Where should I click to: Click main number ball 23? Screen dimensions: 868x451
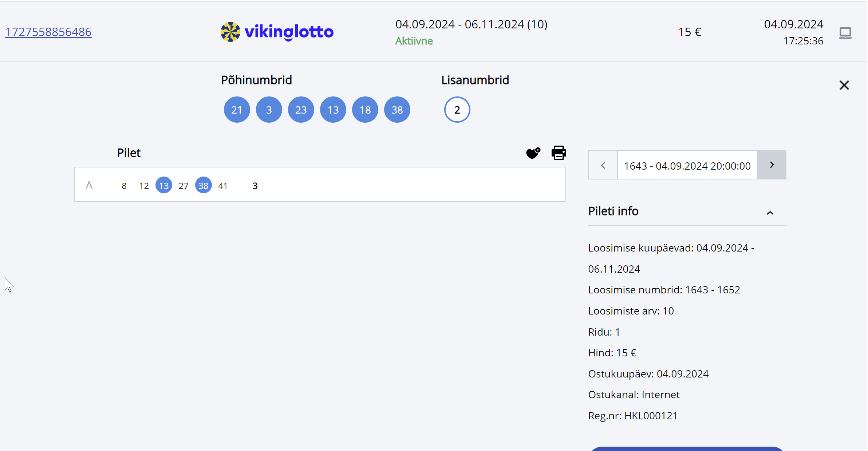click(301, 110)
